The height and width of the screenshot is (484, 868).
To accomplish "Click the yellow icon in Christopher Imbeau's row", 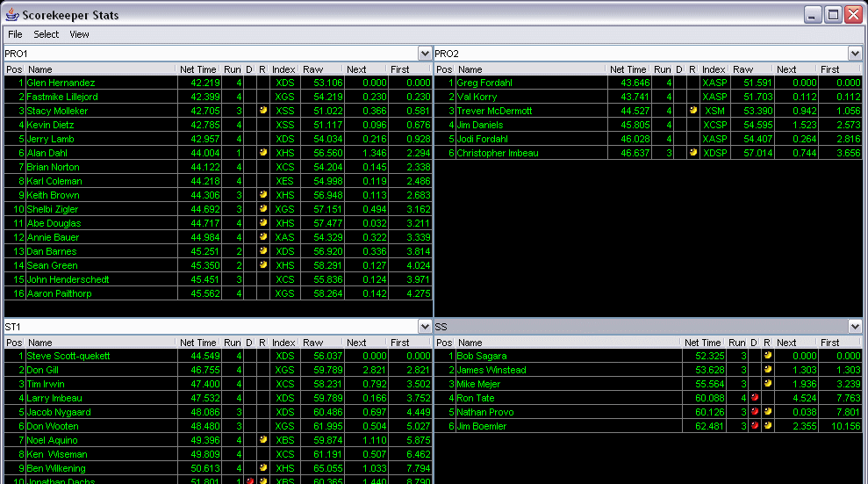I will point(693,153).
